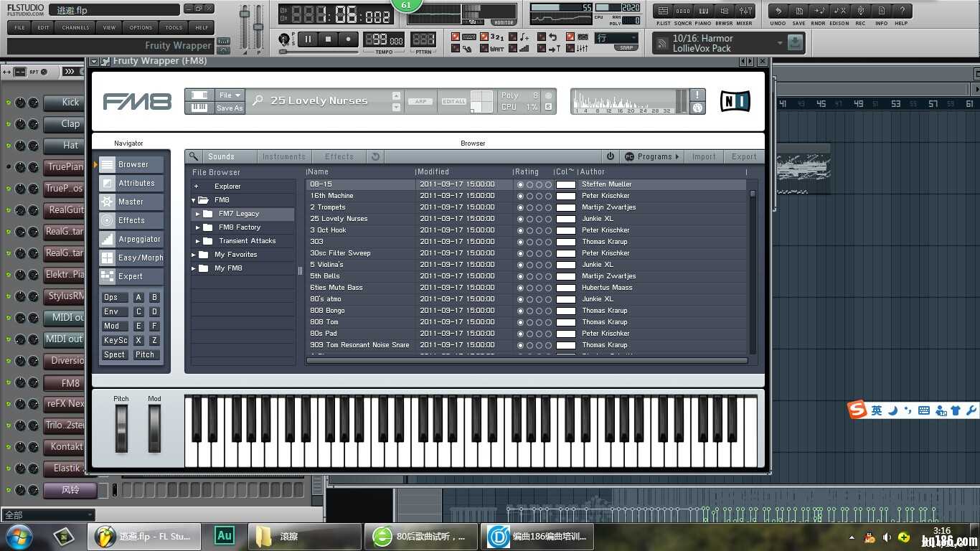Click the Undo icon
980x551 pixels.
click(778, 11)
